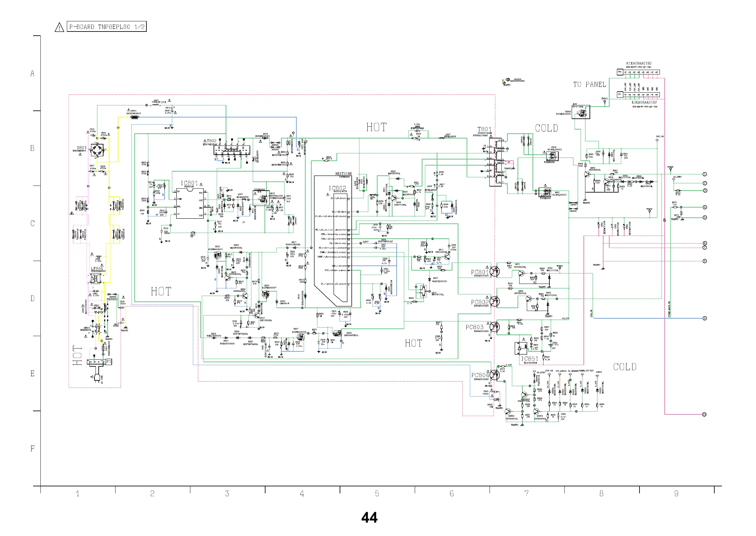Click the page number 44
Screen dimensions: 756x536
369,518
